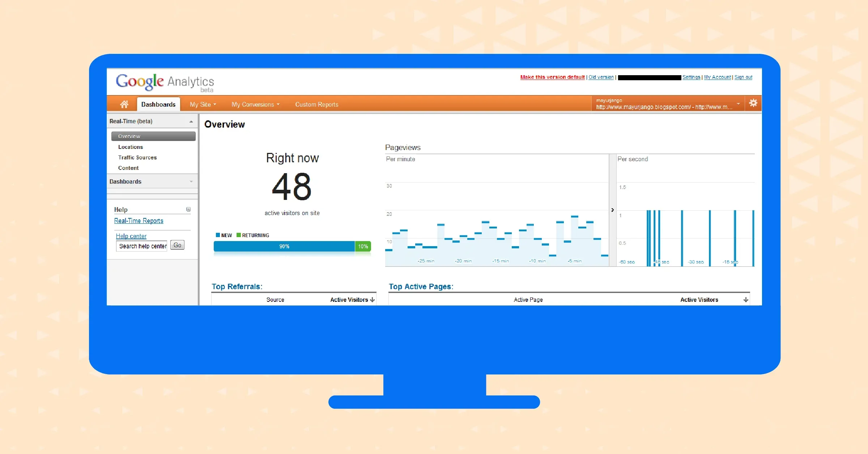Viewport: 868px width, 454px height.
Task: Click the Active Page column header
Action: pyautogui.click(x=528, y=300)
